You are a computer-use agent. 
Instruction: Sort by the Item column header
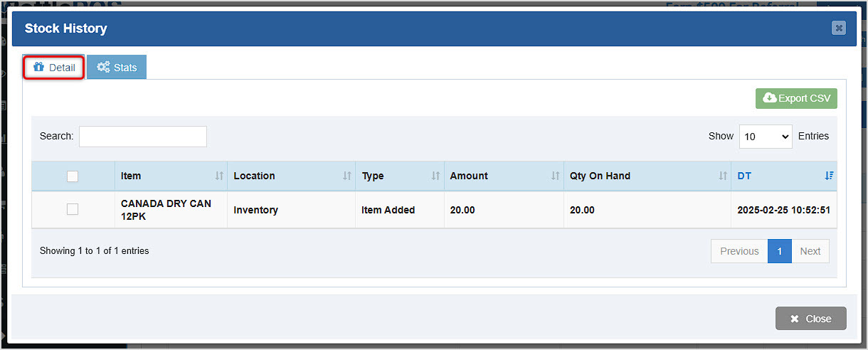pos(171,176)
